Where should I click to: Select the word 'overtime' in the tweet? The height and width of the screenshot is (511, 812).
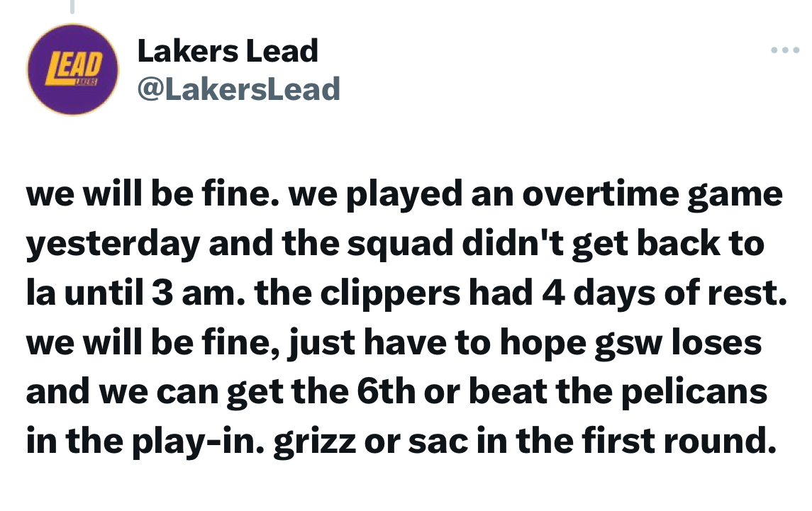(x=600, y=195)
